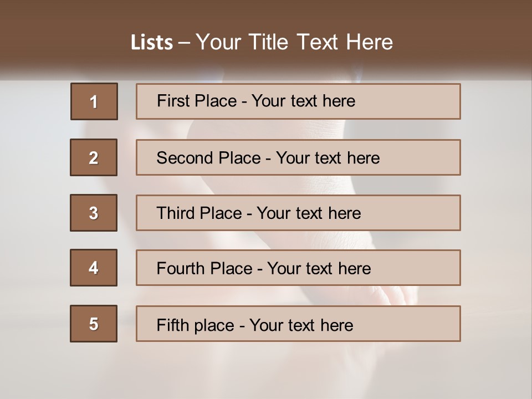Click the bold word Lists in title
Screen dimensions: 532x399
click(152, 42)
